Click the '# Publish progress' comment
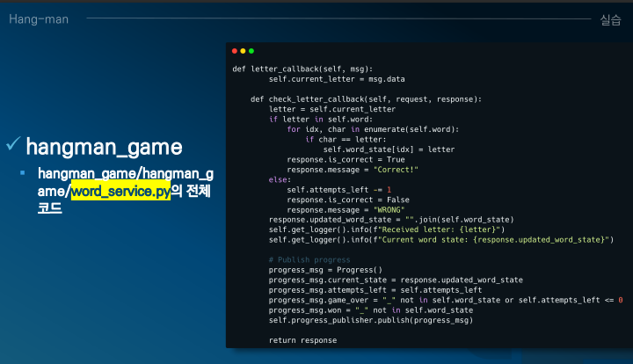 tap(309, 260)
